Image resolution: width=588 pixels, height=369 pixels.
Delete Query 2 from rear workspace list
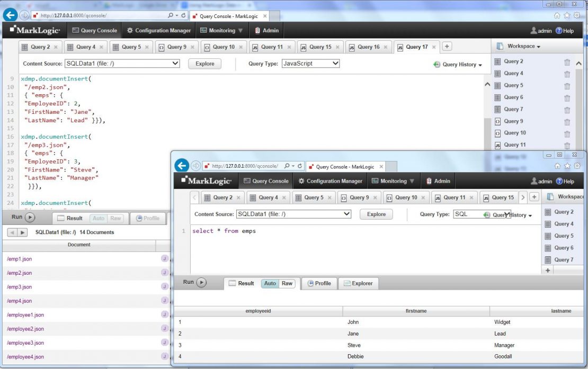567,62
